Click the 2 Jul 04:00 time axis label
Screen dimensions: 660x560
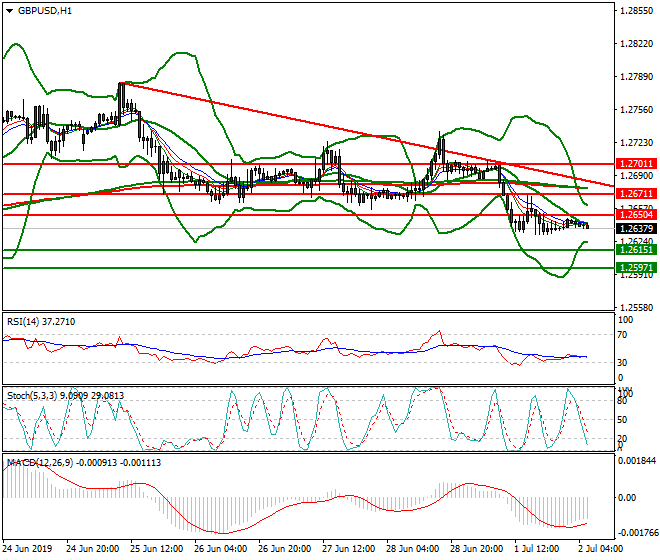(600, 549)
